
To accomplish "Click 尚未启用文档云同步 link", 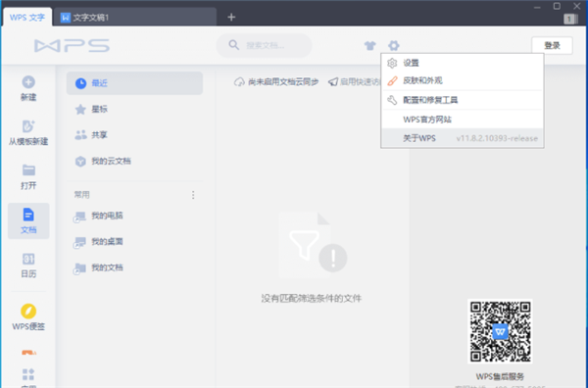I will pyautogui.click(x=276, y=81).
